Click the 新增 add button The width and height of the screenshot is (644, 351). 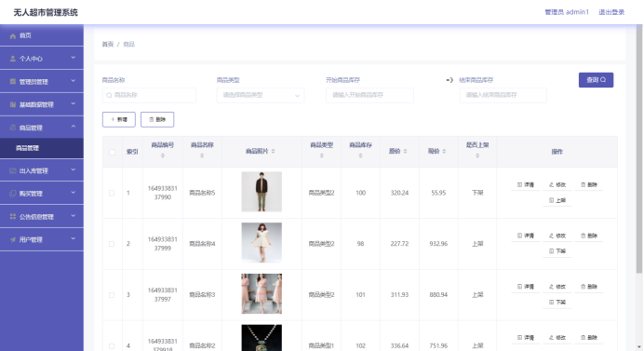(x=119, y=119)
